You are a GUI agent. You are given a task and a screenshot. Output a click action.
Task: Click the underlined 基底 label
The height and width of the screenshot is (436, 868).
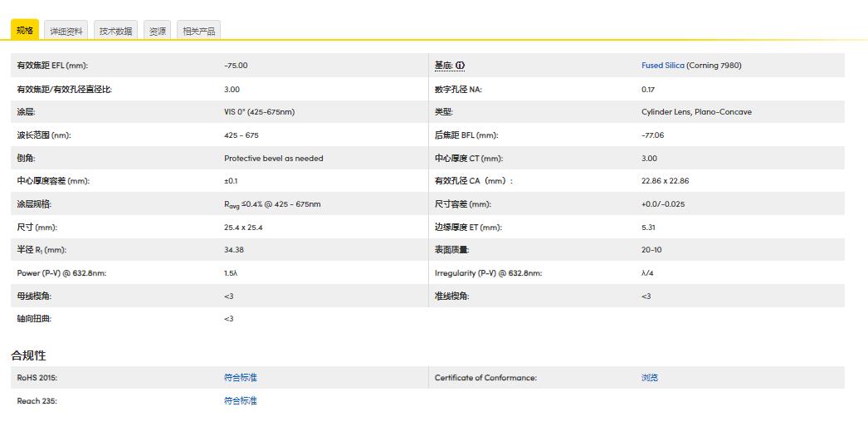(x=443, y=66)
